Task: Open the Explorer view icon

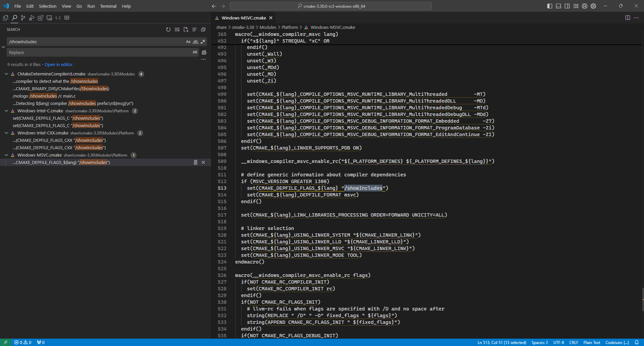Action: [x=6, y=18]
